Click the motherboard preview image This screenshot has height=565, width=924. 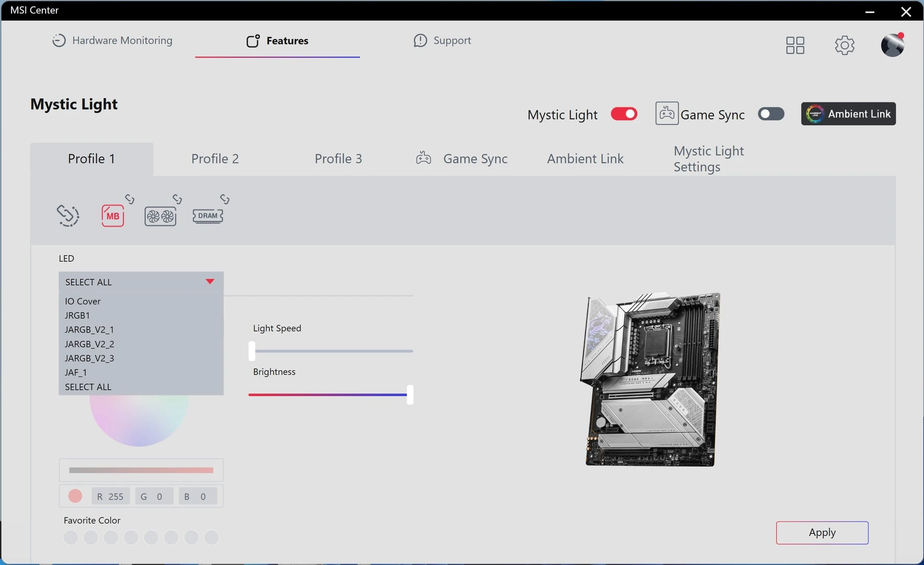tap(650, 380)
